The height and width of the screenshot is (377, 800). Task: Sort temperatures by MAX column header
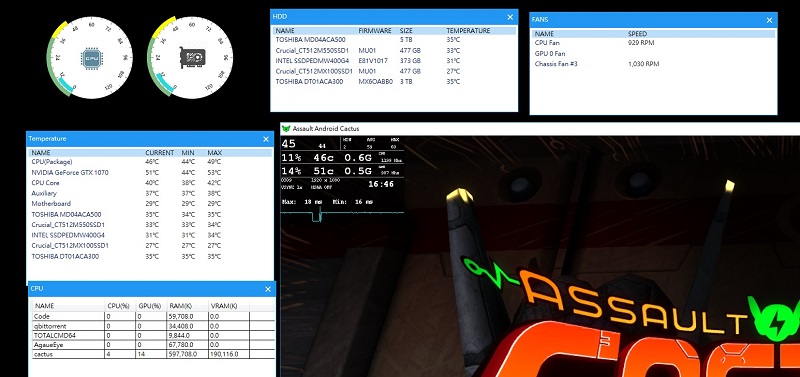[214, 153]
